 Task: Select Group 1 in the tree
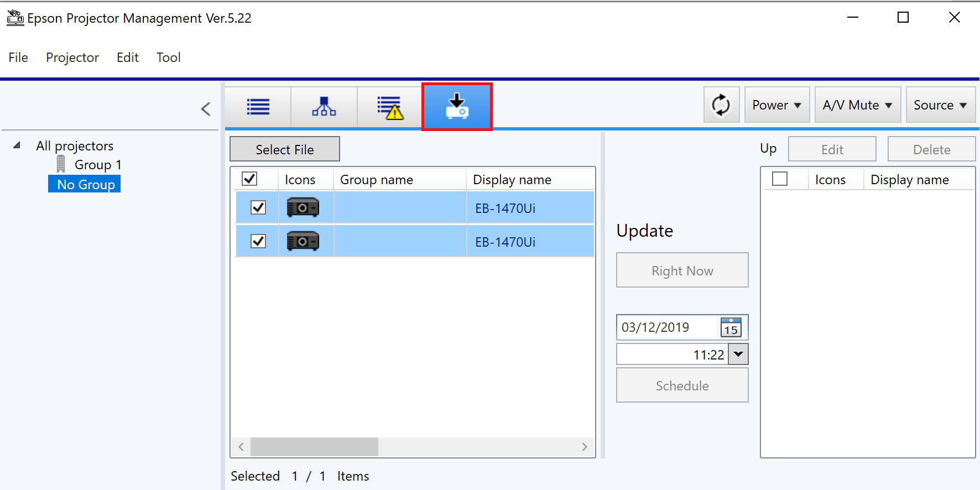click(x=98, y=165)
